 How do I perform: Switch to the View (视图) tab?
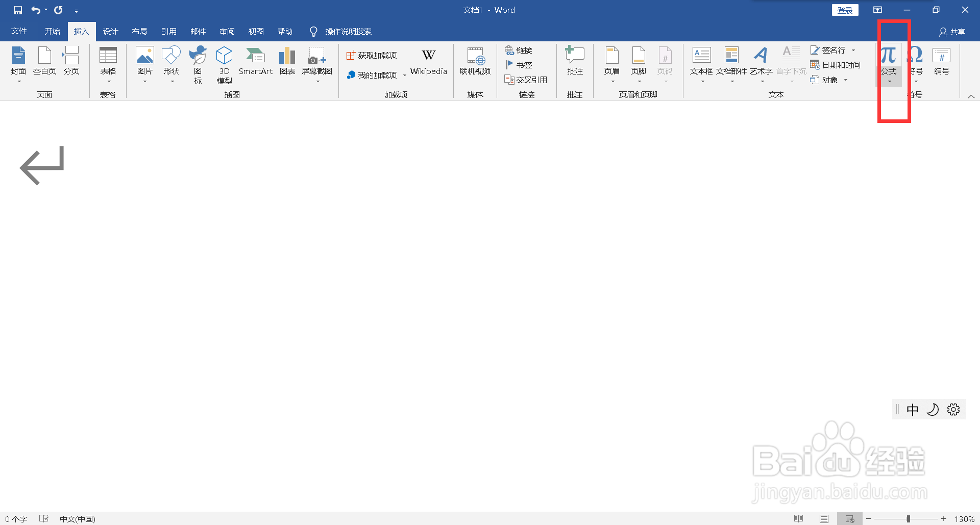[x=256, y=31]
